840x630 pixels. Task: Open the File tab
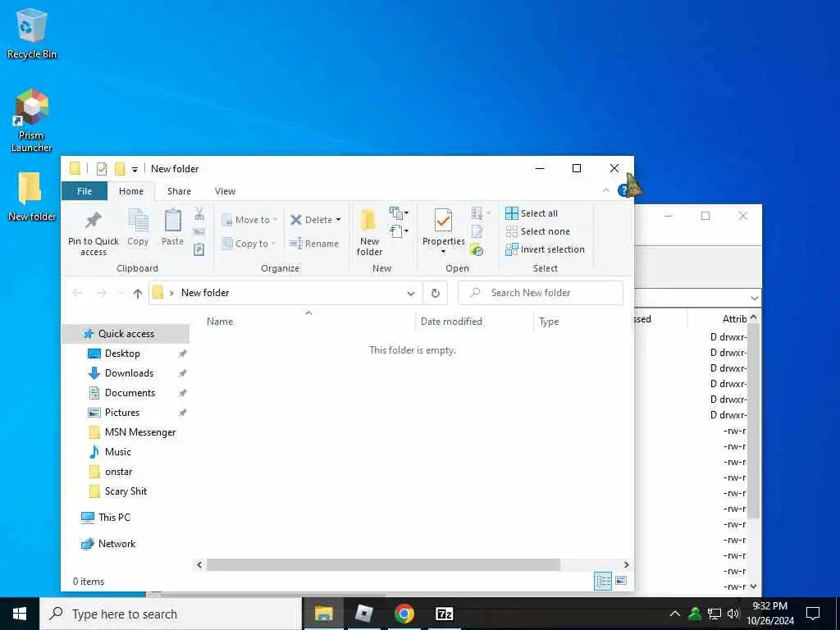click(84, 191)
